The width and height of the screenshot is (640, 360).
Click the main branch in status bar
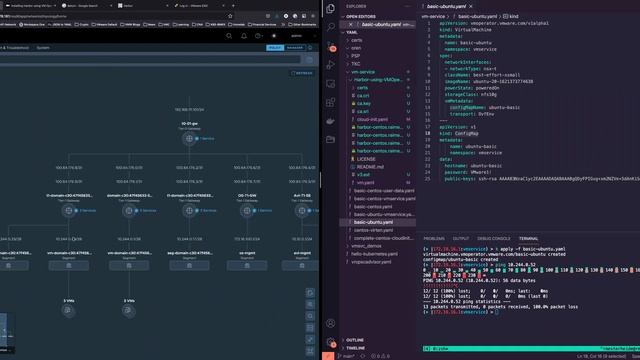tap(346, 356)
